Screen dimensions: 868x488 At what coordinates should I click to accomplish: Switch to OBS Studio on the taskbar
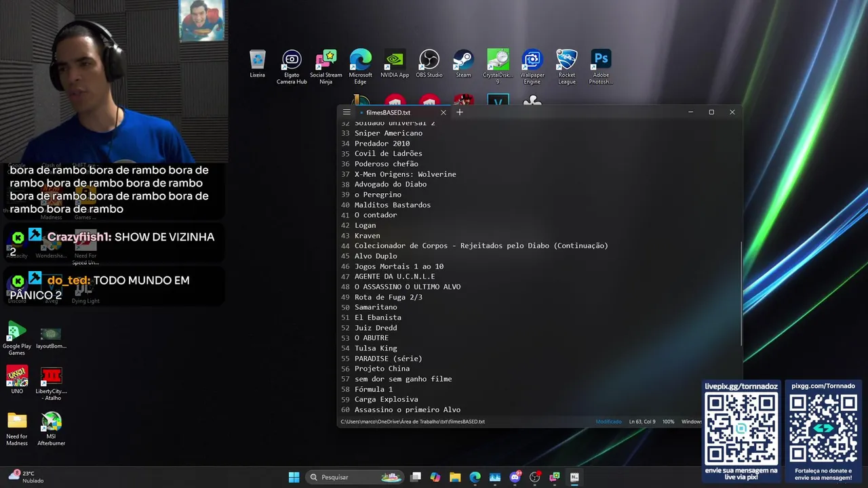[534, 477]
